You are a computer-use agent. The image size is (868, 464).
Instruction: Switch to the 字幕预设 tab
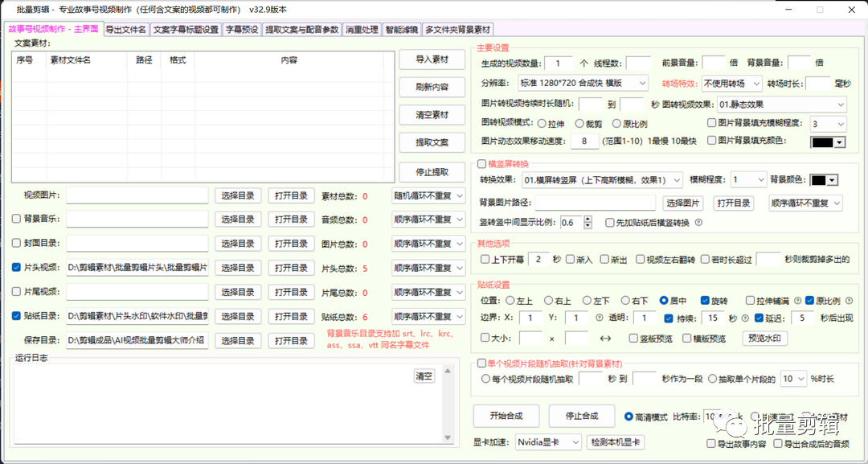242,29
